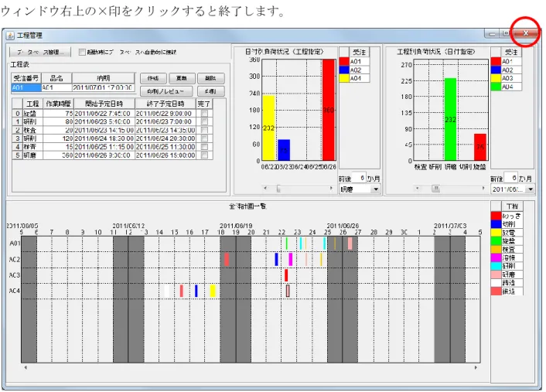Click the 作業時間 column header
The height and width of the screenshot is (392, 546).
pos(58,104)
